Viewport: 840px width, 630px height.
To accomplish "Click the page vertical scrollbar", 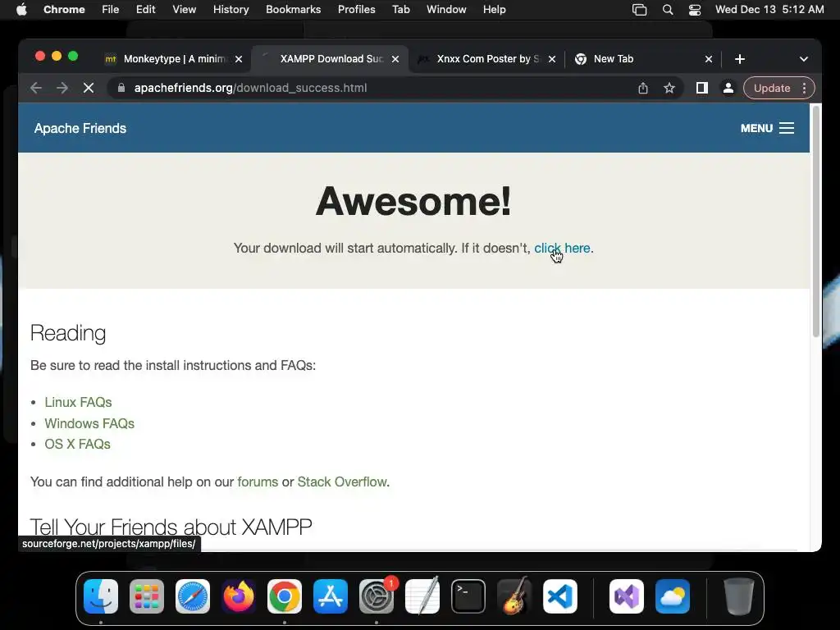I will pos(816,221).
